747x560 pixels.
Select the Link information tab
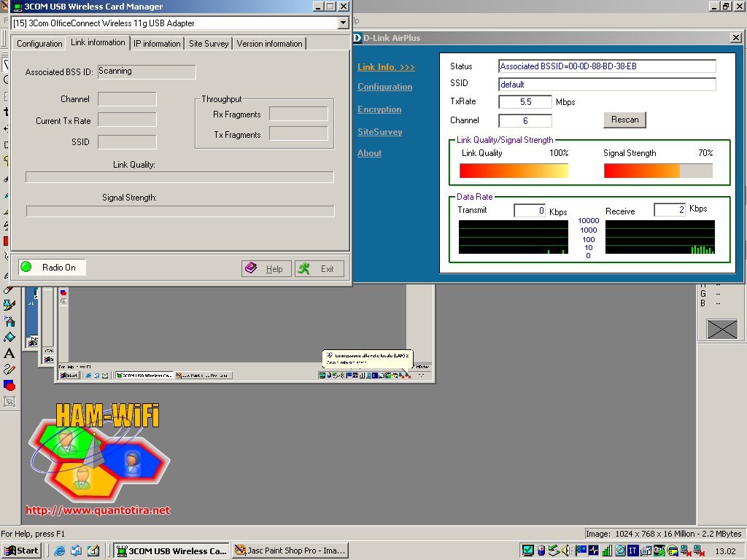98,42
